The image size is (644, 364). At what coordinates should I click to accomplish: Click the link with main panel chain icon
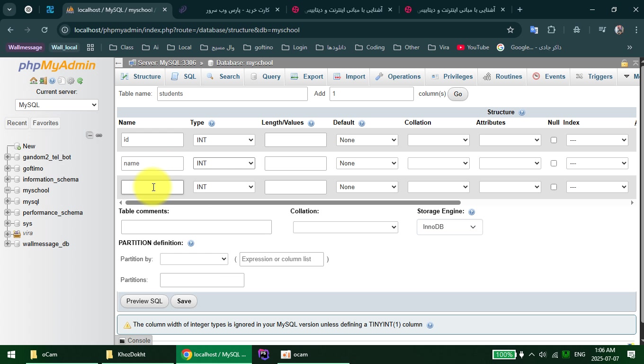[99, 135]
